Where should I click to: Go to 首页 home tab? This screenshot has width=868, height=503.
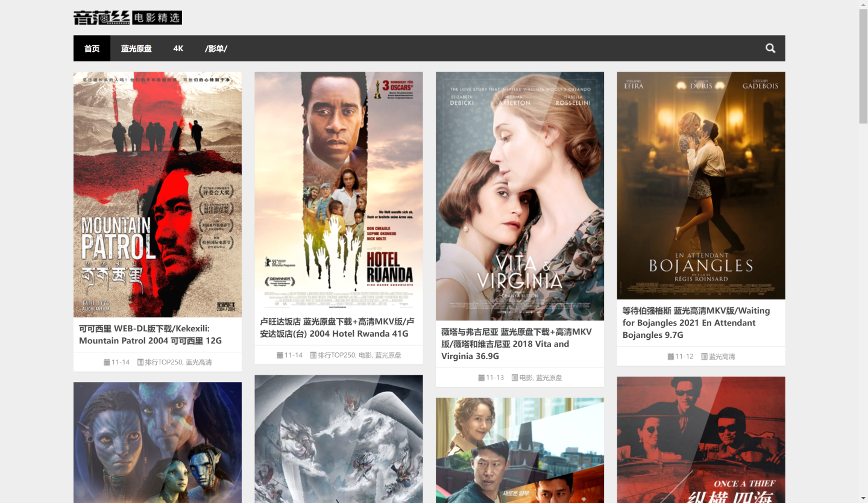[x=92, y=48]
